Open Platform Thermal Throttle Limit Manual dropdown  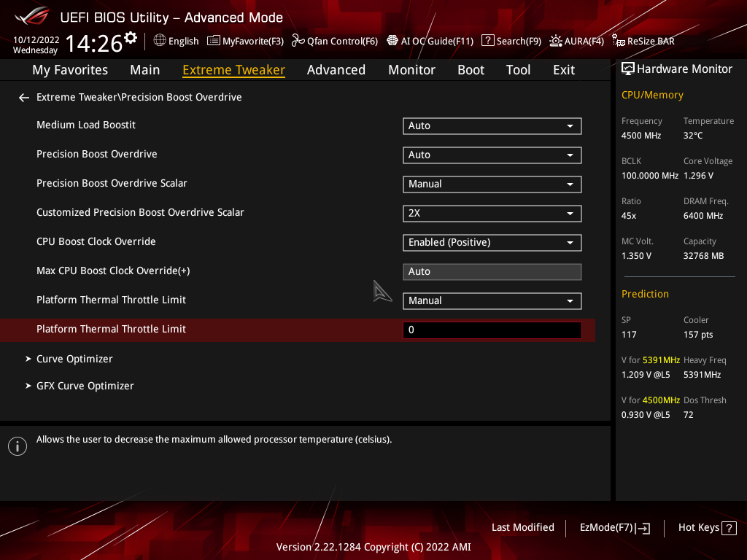click(492, 300)
